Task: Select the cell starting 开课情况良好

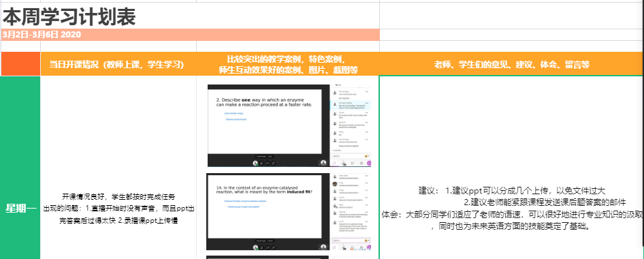Action: click(118, 168)
